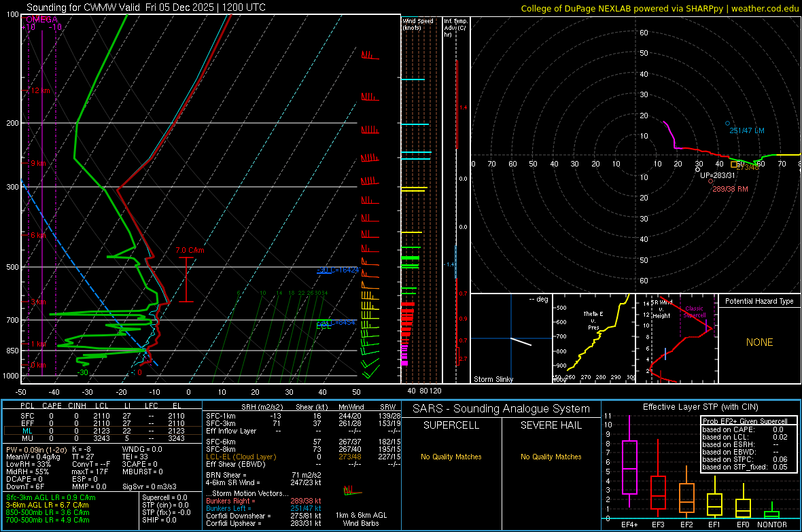Click the Corfidi Downshear = 275/81 kt line
Image resolution: width=802 pixels, height=532 pixels.
(264, 516)
